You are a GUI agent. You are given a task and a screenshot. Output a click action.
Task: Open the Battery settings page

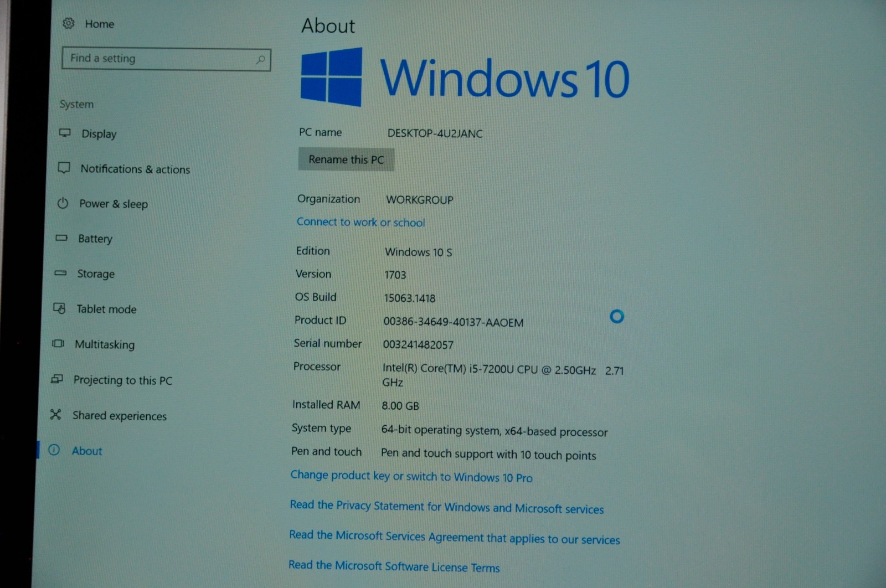(x=95, y=239)
